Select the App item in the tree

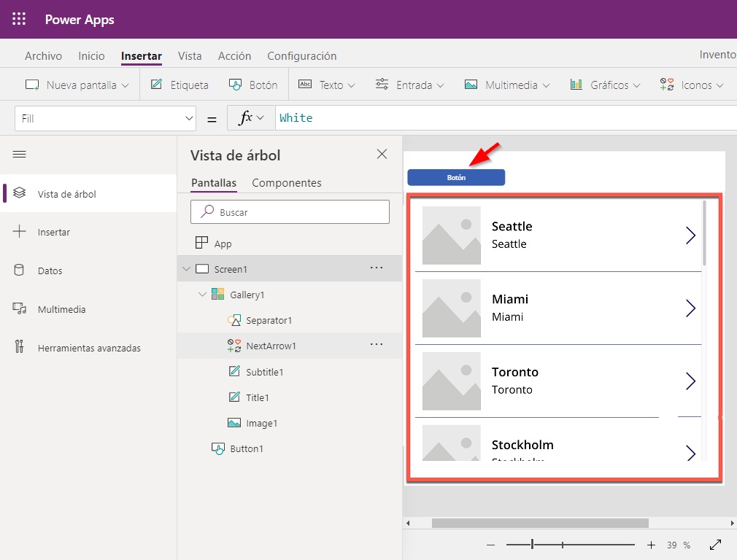tap(290, 244)
